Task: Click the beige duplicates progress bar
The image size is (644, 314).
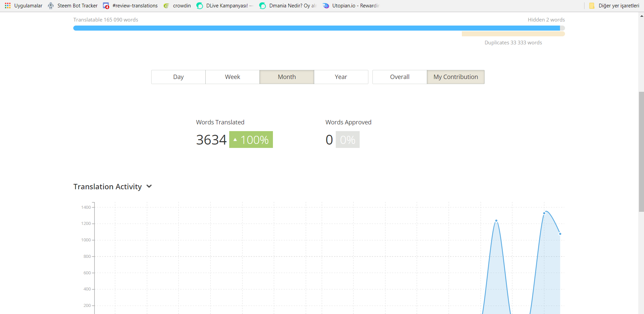Action: coord(513,34)
